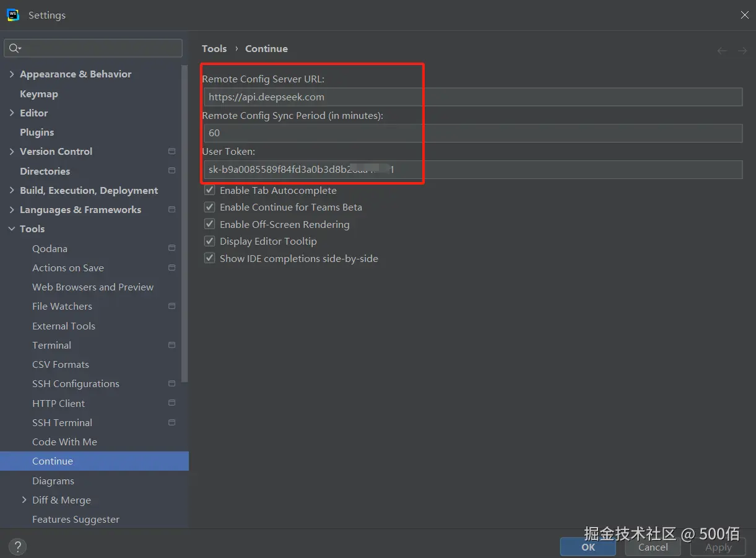Image resolution: width=756 pixels, height=558 pixels.
Task: Select Qodana under Tools
Action: click(x=50, y=248)
